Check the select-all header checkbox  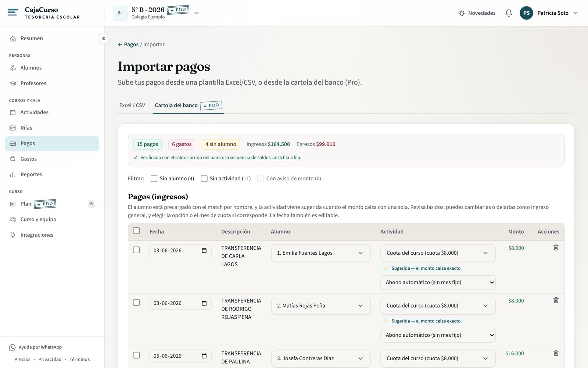point(136,231)
